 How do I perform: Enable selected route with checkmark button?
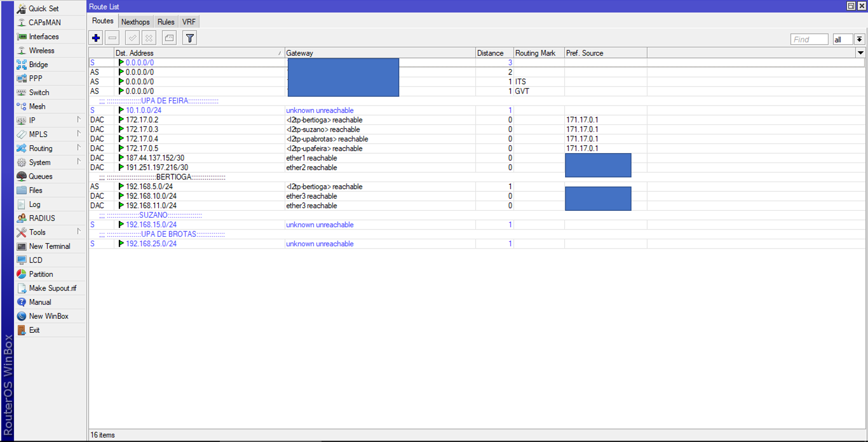point(132,38)
